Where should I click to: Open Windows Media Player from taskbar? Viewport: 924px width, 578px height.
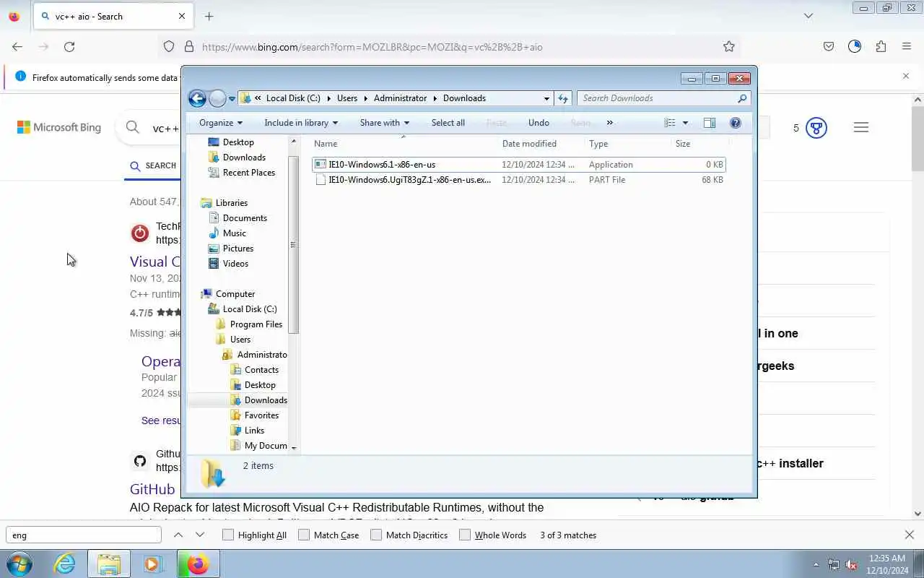152,564
